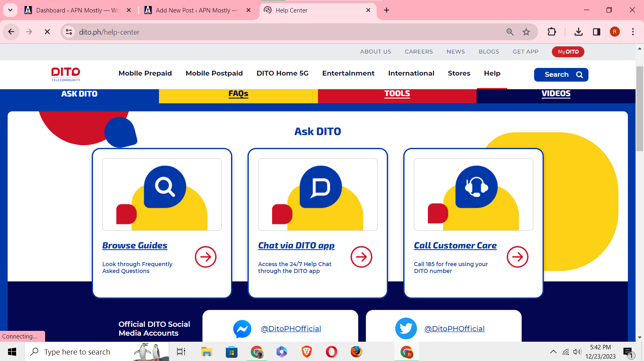This screenshot has height=361, width=644.
Task: Open the Stores menu item
Action: coord(459,73)
